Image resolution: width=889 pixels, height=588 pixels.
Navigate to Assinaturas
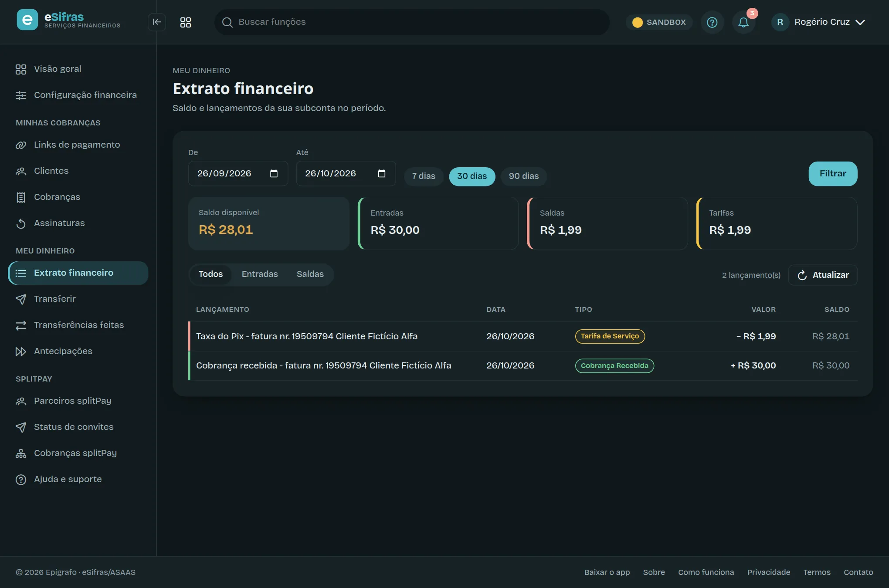pos(78,223)
